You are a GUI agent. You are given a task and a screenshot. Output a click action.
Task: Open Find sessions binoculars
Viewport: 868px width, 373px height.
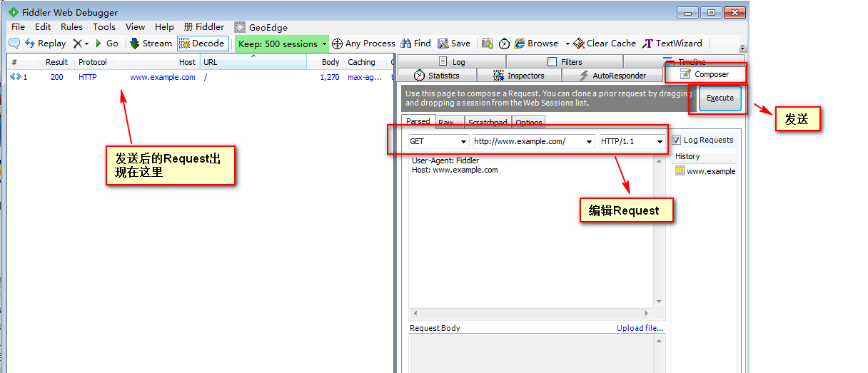[416, 44]
